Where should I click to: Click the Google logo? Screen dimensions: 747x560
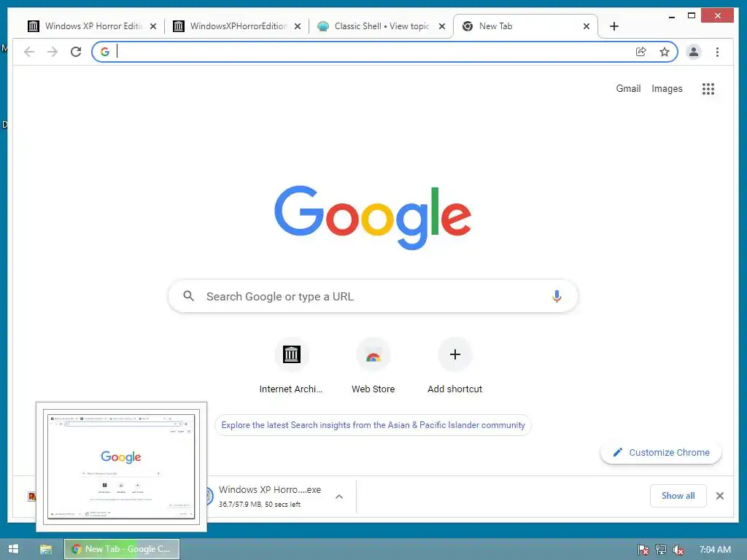373,217
